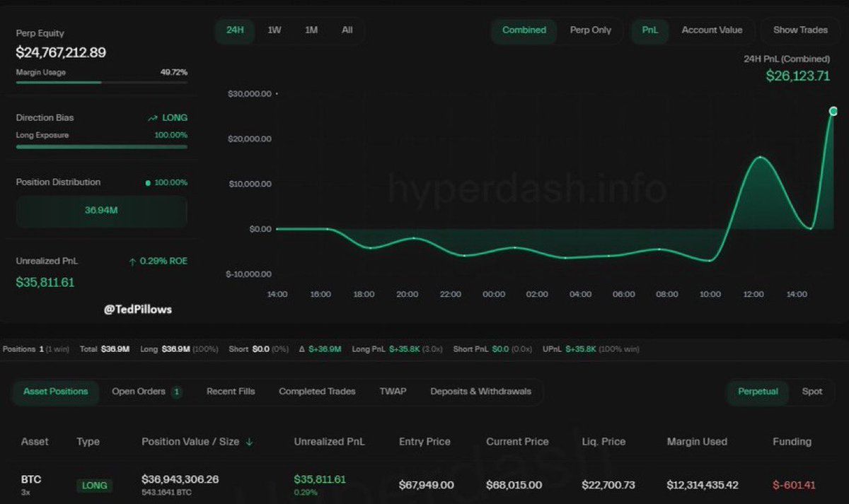849x504 pixels.
Task: Click the position value $36,943,306.26
Action: click(x=180, y=479)
